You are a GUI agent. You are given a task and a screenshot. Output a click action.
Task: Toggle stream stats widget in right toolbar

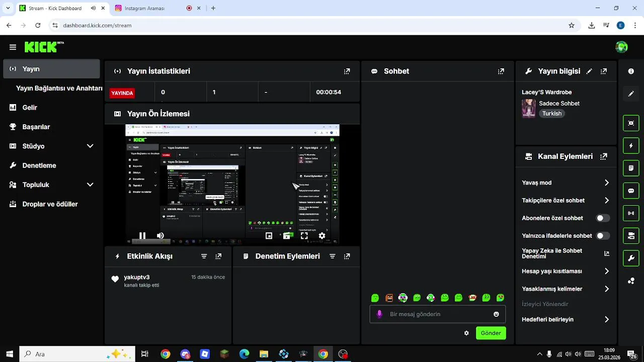coord(631,213)
